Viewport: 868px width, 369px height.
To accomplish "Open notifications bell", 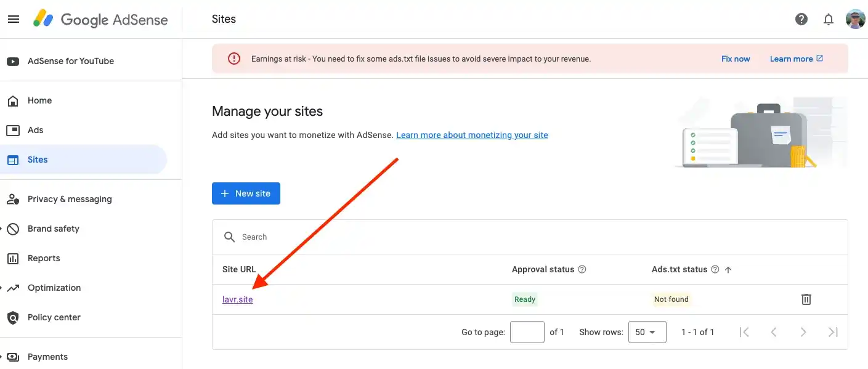I will click(829, 19).
